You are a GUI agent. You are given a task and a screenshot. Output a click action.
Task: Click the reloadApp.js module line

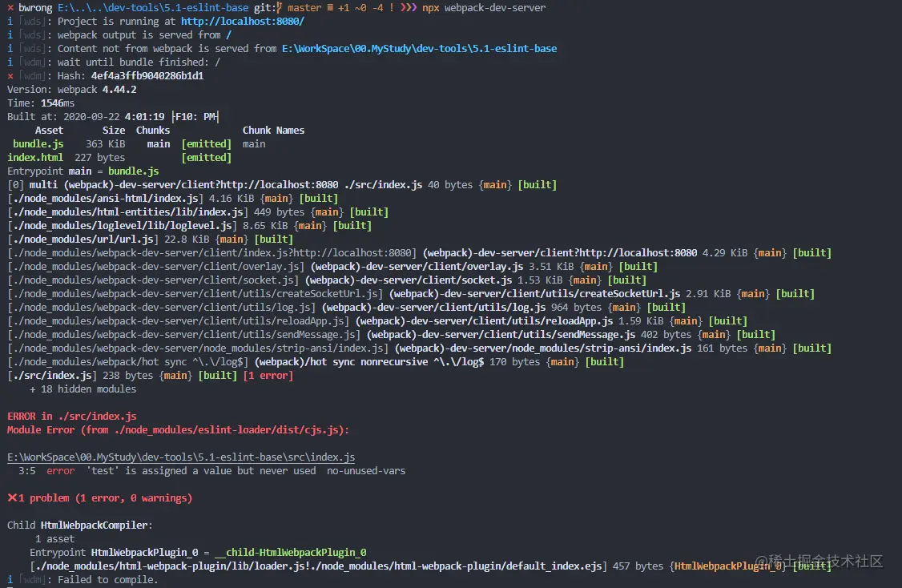pyautogui.click(x=377, y=321)
